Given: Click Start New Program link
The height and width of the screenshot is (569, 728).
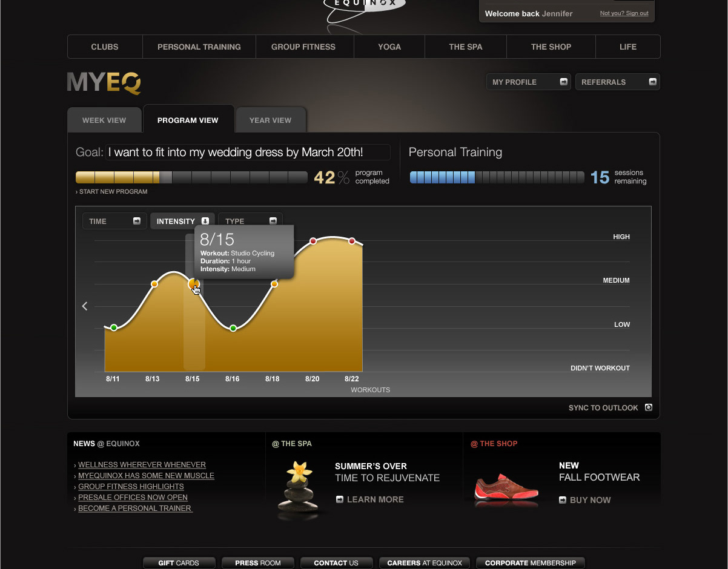Looking at the screenshot, I should click(111, 191).
